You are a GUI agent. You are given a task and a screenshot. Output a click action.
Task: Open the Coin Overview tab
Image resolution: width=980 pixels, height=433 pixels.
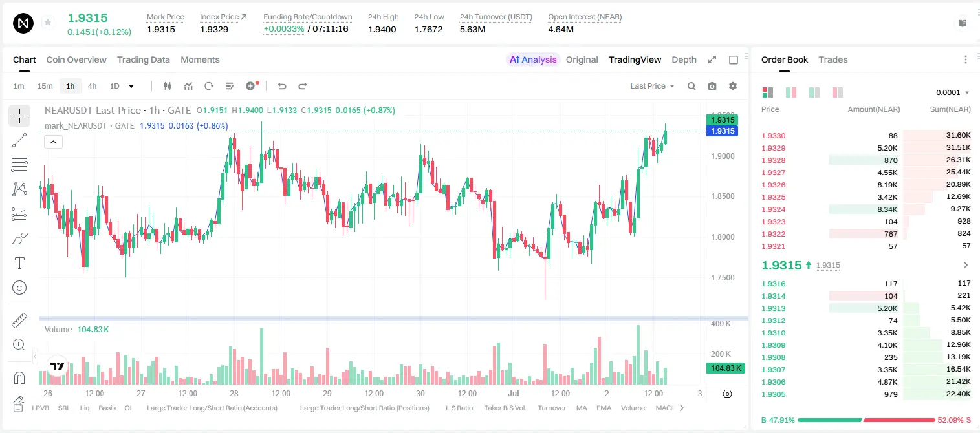(76, 59)
